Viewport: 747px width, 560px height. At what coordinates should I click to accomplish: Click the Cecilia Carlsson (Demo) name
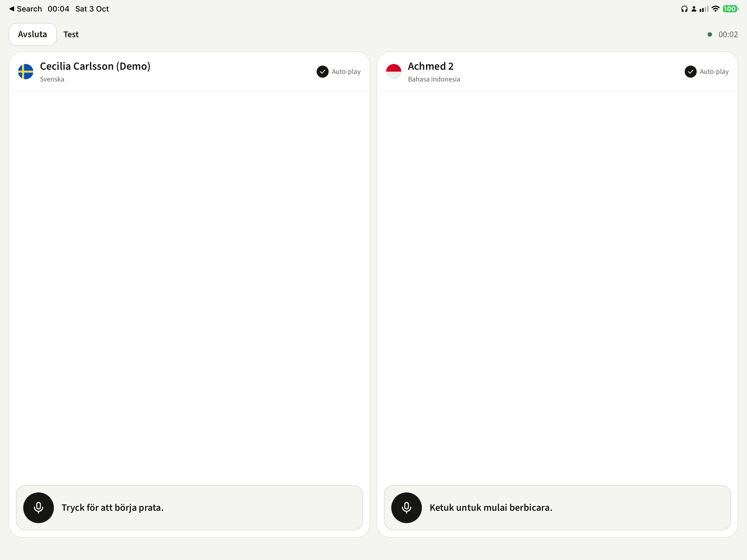(95, 66)
